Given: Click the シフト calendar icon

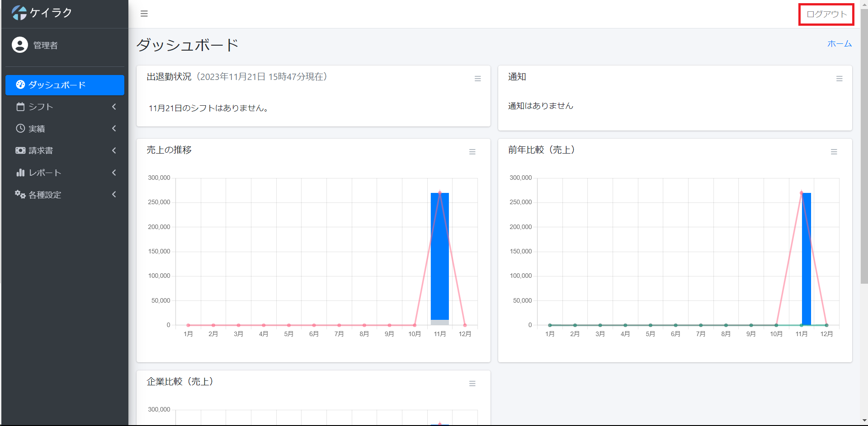Looking at the screenshot, I should click(x=20, y=107).
